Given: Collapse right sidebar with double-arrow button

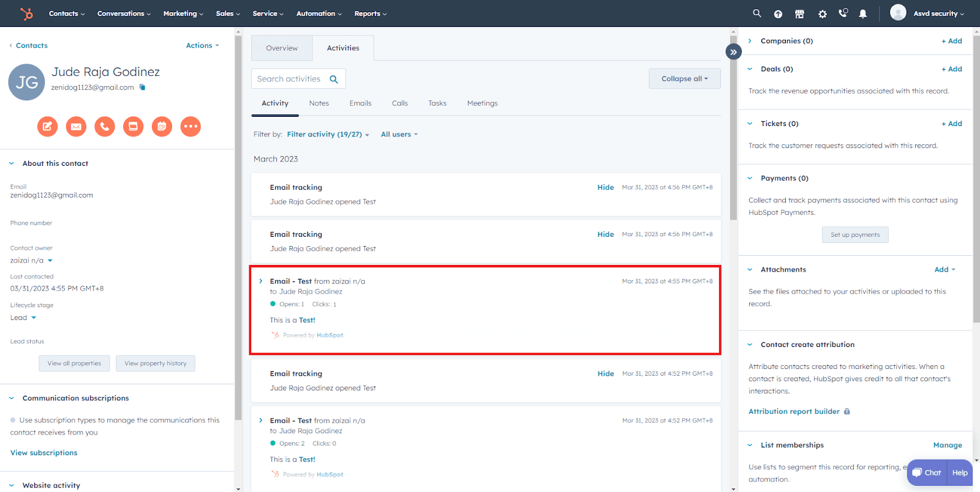Looking at the screenshot, I should pos(733,52).
